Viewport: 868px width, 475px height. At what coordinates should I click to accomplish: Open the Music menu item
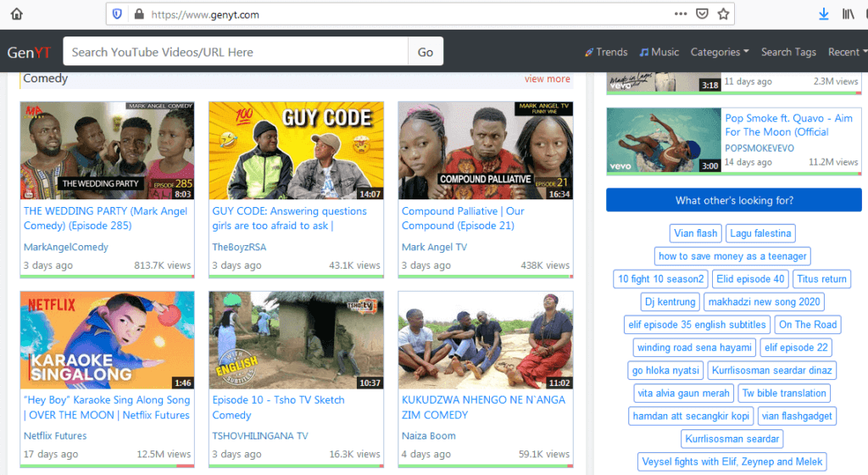[x=659, y=52]
